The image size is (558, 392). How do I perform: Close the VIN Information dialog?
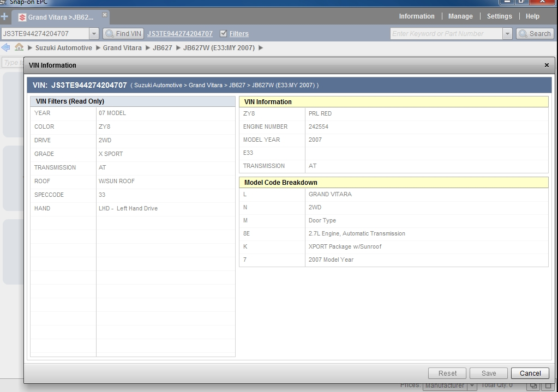547,65
